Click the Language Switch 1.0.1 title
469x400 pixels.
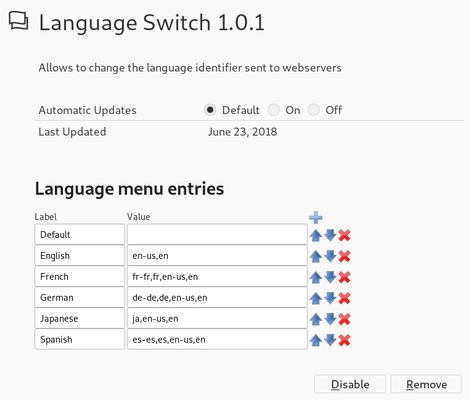click(x=152, y=23)
